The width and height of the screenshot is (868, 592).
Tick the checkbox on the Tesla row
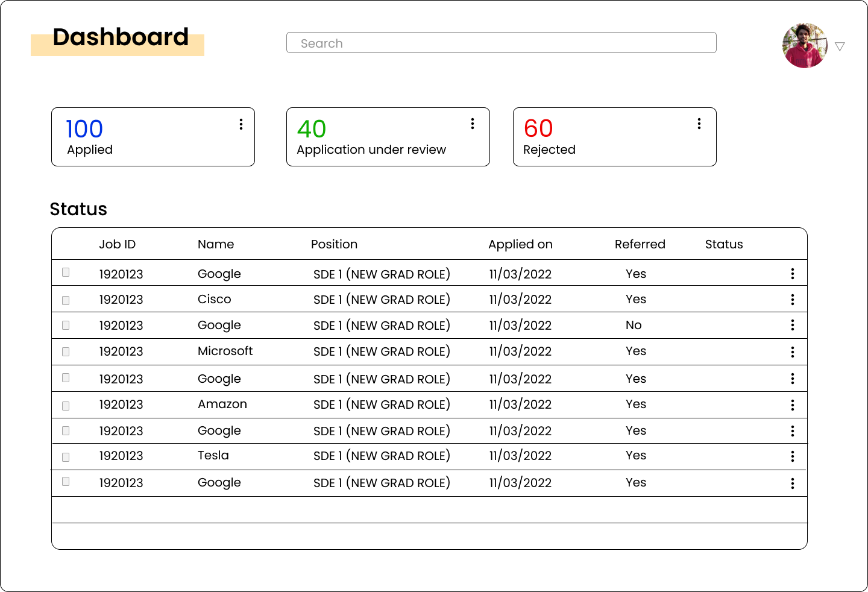pyautogui.click(x=65, y=457)
